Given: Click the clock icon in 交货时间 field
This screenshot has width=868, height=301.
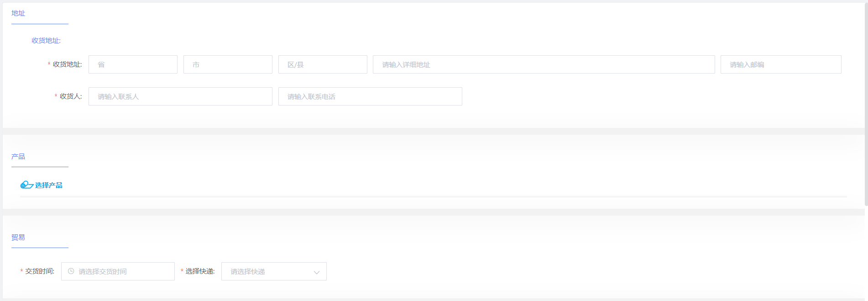Looking at the screenshot, I should 71,271.
